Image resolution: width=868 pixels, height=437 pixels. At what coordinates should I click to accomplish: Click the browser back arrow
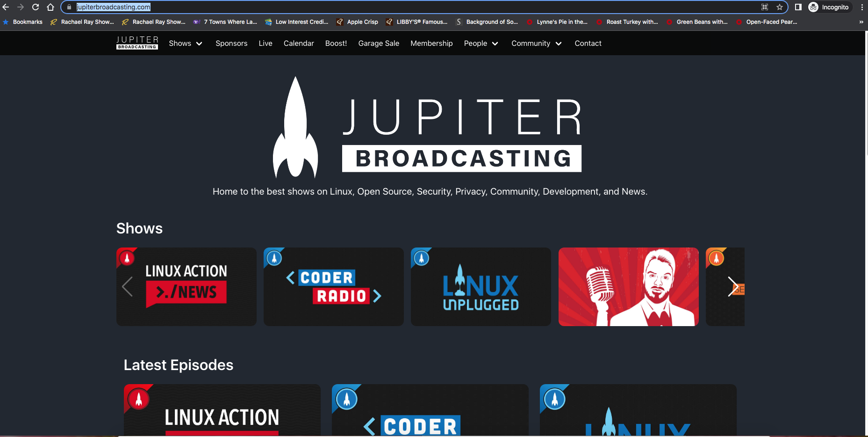6,7
